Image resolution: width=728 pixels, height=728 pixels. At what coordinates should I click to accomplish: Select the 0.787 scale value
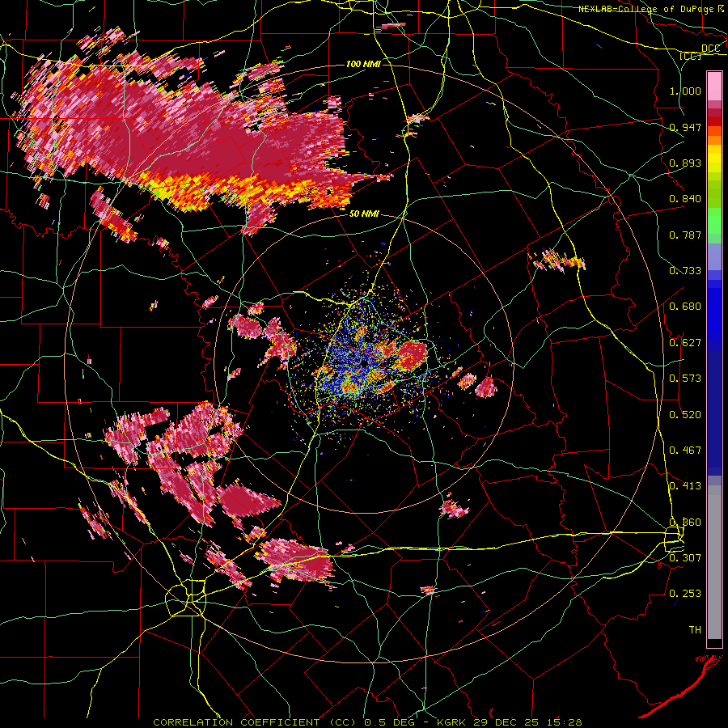click(685, 235)
